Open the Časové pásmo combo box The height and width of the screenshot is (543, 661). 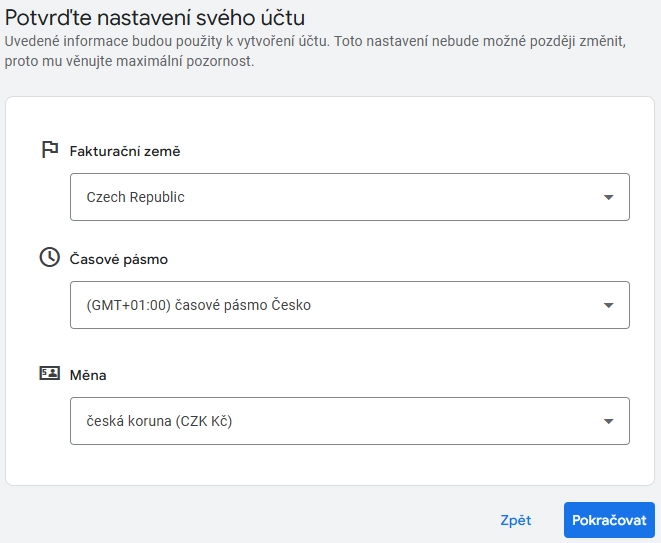[350, 305]
